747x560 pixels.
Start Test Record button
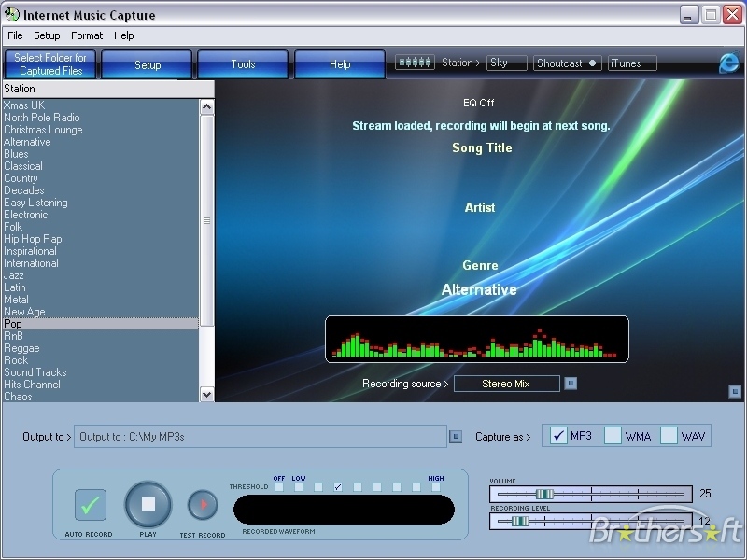point(203,505)
